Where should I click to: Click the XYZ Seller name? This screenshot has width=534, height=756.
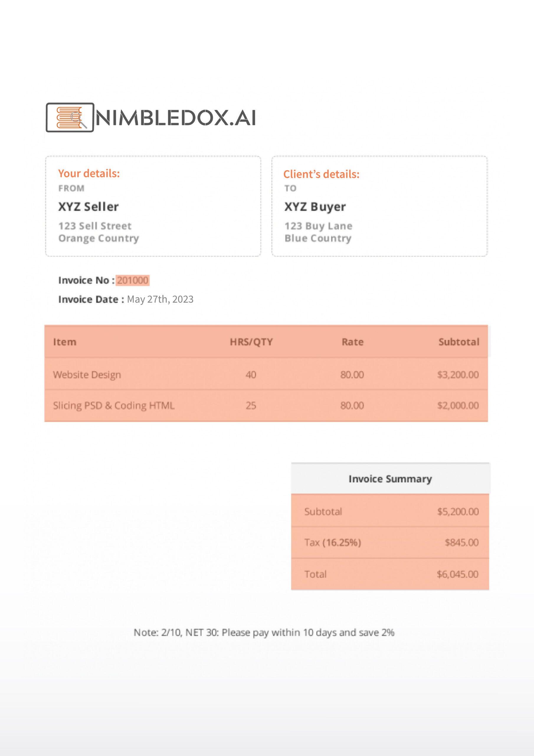tap(88, 207)
